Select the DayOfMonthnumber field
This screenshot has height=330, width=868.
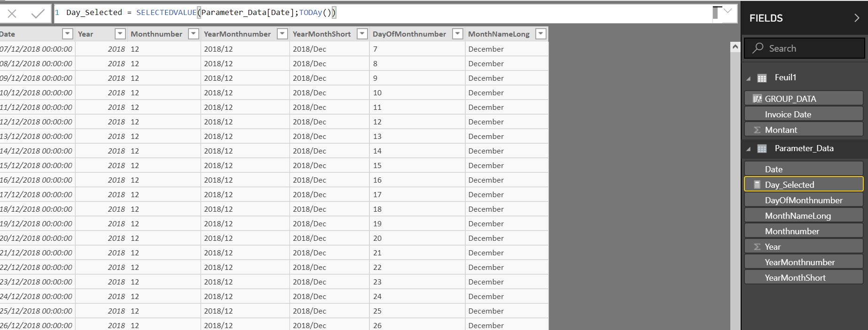(804, 200)
